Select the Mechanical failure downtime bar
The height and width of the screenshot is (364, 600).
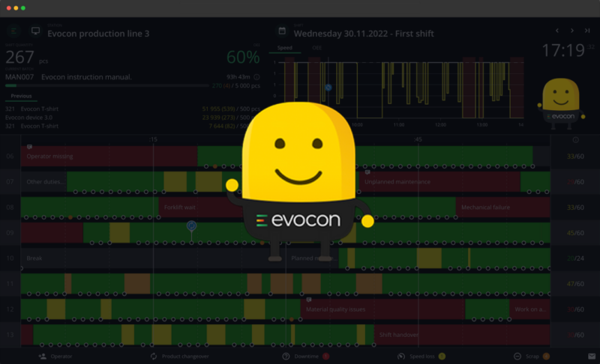[x=502, y=207]
